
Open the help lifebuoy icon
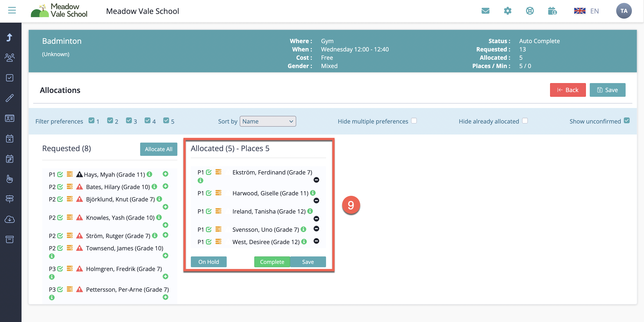530,11
